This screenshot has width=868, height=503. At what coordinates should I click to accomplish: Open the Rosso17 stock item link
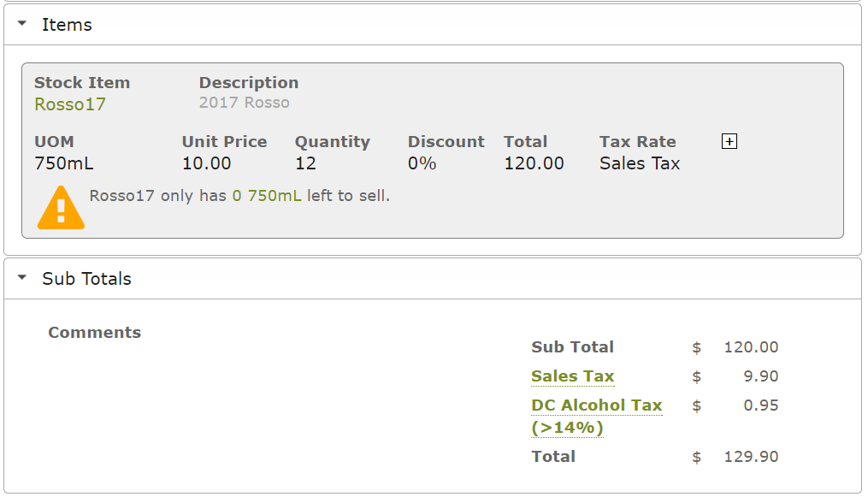pos(70,104)
